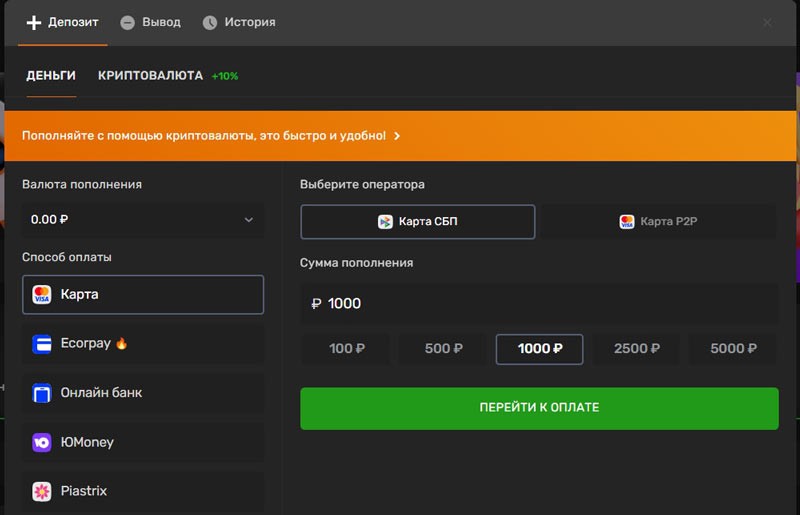This screenshot has height=515, width=800.
Task: Select the 100 ₽ amount chip
Action: [x=346, y=349]
